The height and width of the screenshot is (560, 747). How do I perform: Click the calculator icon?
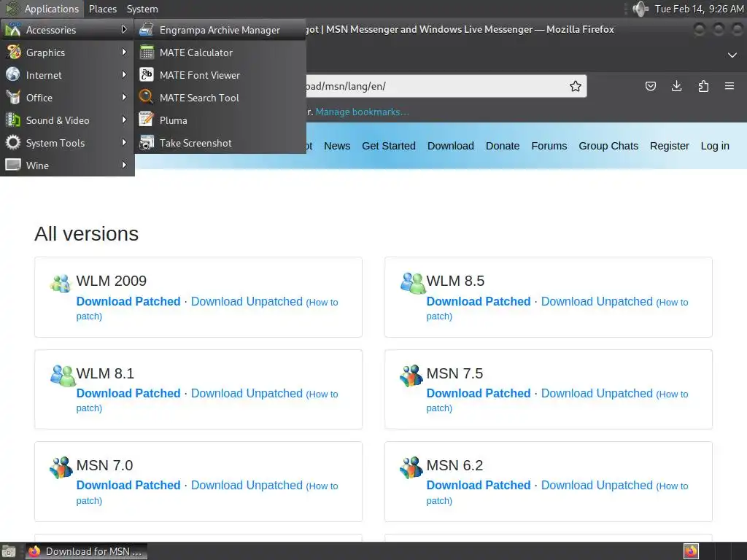tap(146, 52)
